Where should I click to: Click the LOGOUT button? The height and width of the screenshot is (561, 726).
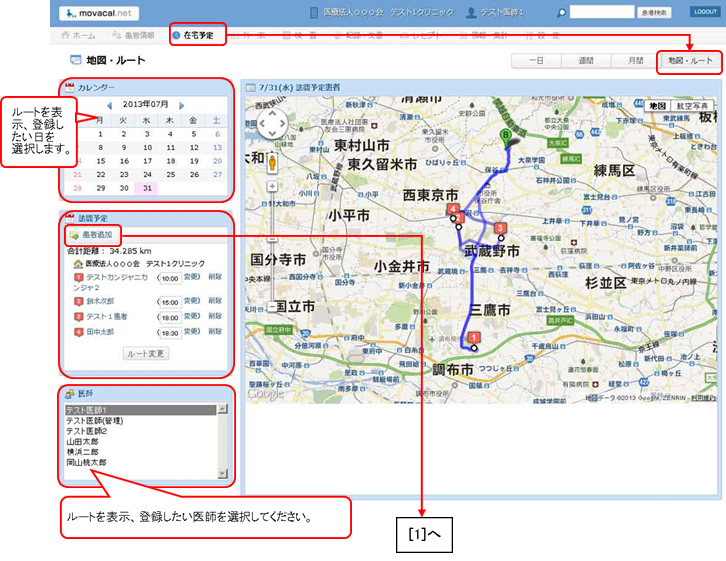click(703, 12)
